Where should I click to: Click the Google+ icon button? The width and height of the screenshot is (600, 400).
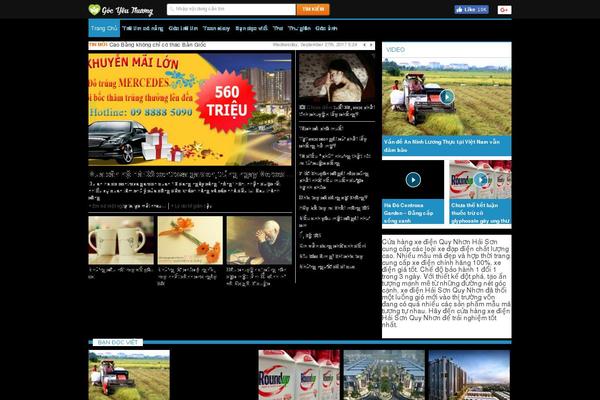[x=504, y=9]
